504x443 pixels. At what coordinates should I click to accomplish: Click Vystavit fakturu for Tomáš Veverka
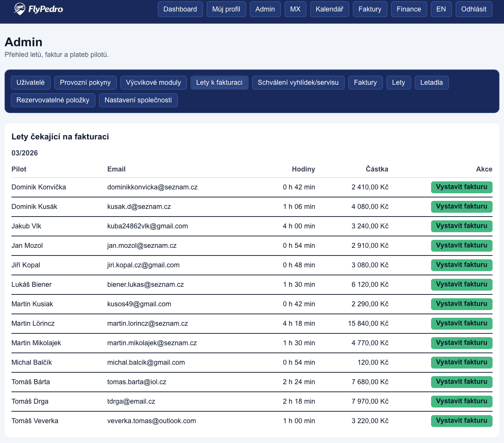pyautogui.click(x=461, y=421)
